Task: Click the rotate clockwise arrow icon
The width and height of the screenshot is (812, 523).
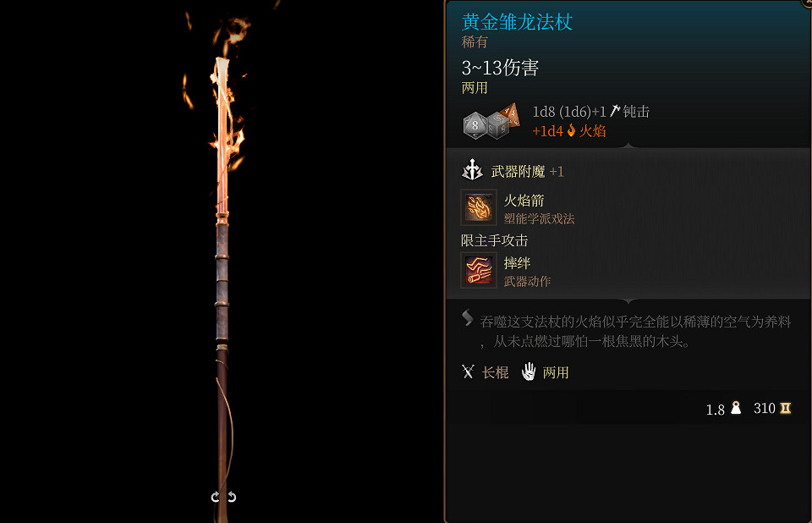Action: 232,497
